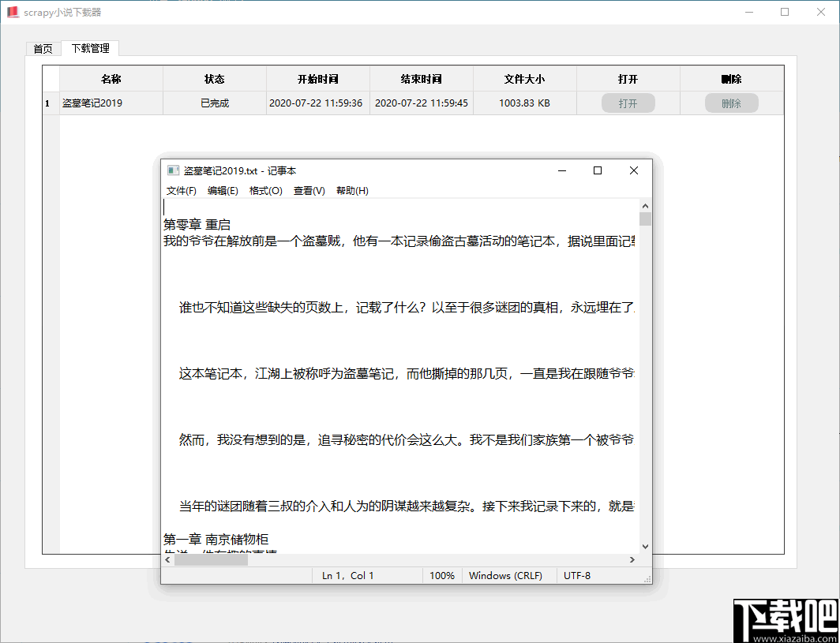Click the 名称 column header

click(x=111, y=79)
